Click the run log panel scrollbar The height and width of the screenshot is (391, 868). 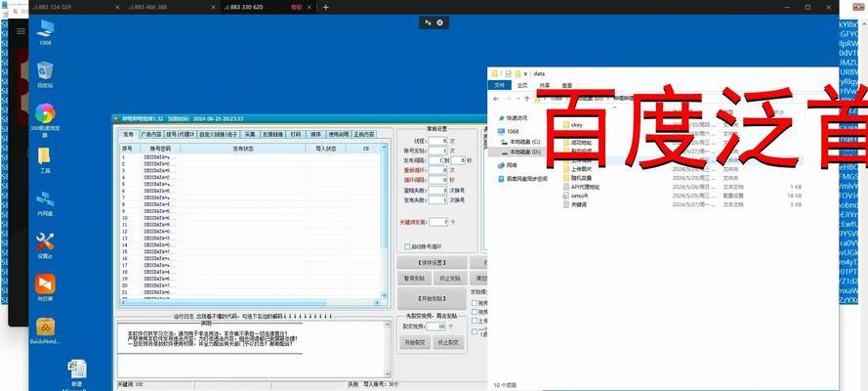click(387, 349)
